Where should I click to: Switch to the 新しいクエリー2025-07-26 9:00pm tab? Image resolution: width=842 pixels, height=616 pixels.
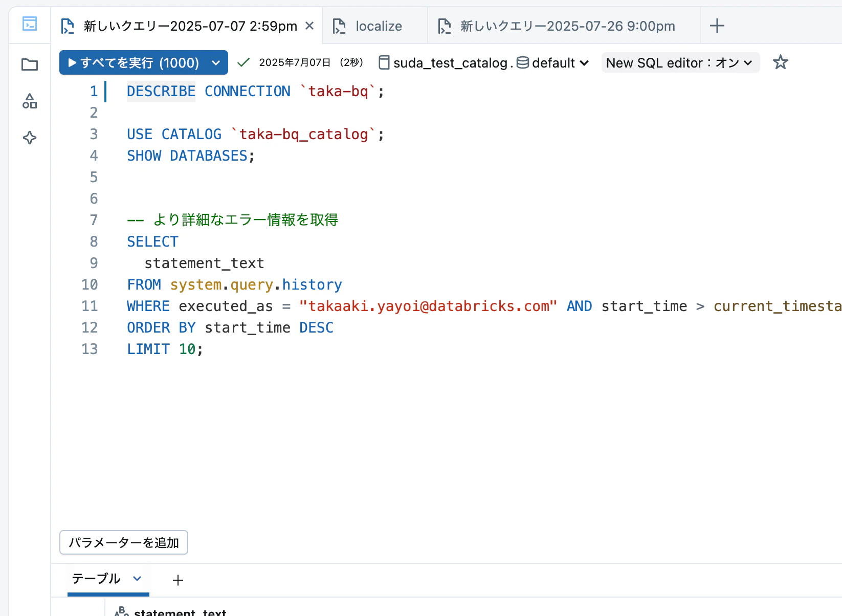pyautogui.click(x=564, y=26)
